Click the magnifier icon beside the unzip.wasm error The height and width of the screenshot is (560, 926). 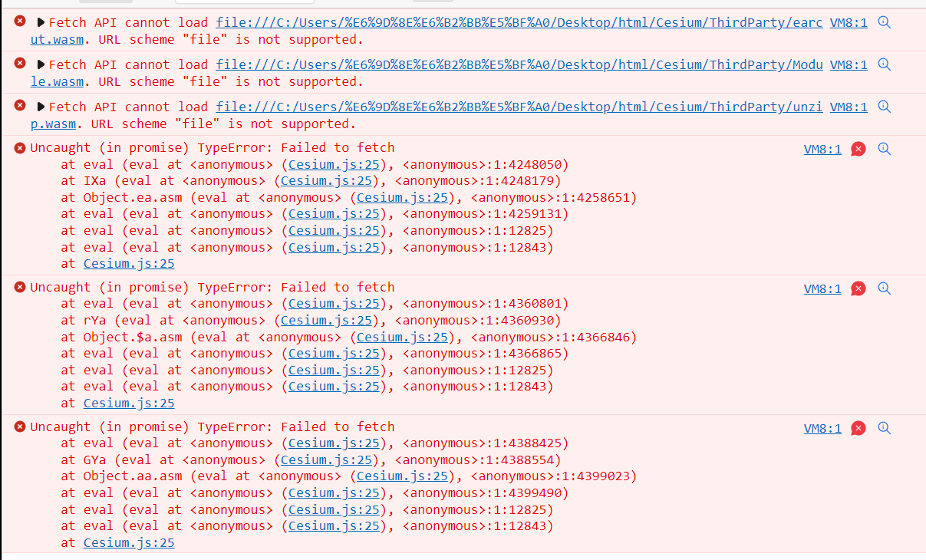884,107
